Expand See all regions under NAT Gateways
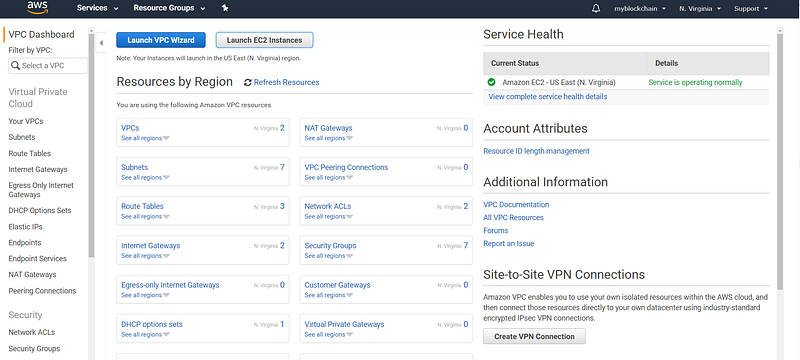 (329, 138)
